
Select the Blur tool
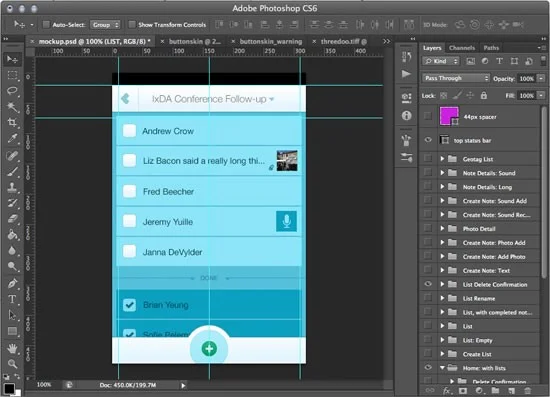[12, 250]
